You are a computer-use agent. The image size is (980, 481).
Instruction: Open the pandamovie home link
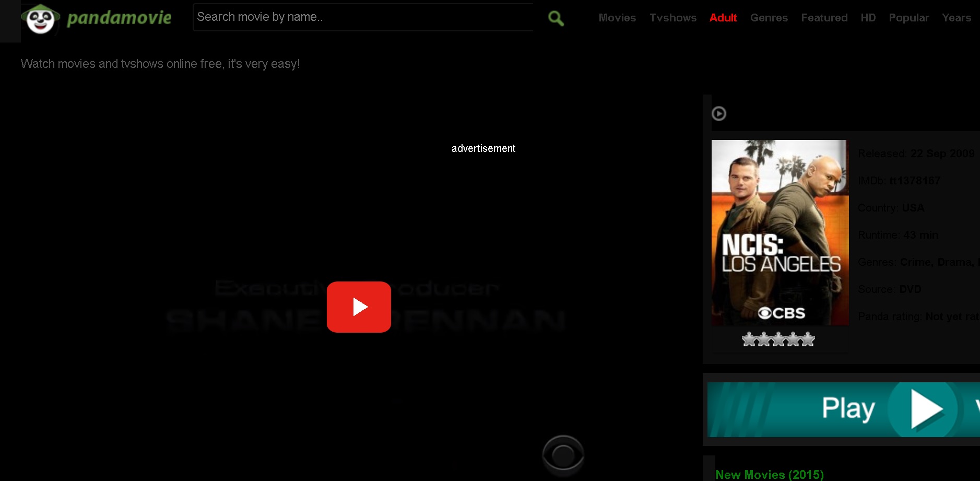tap(119, 18)
